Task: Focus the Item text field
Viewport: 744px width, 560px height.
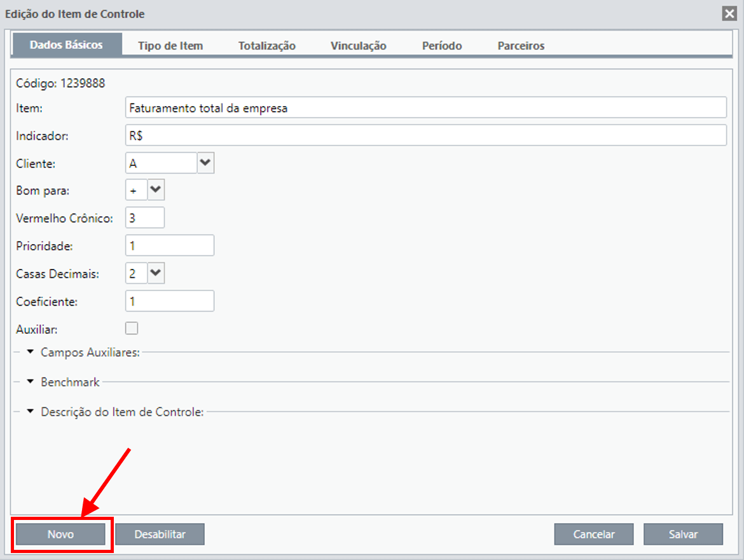Action: point(425,107)
